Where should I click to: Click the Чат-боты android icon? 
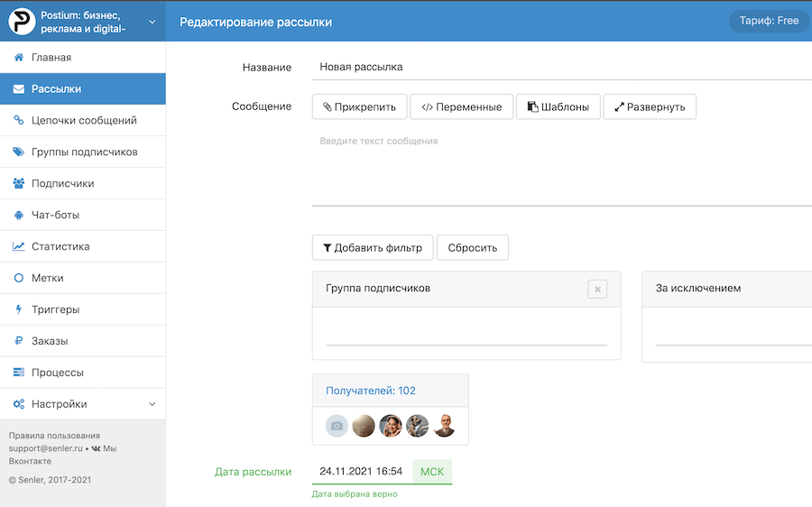point(18,215)
